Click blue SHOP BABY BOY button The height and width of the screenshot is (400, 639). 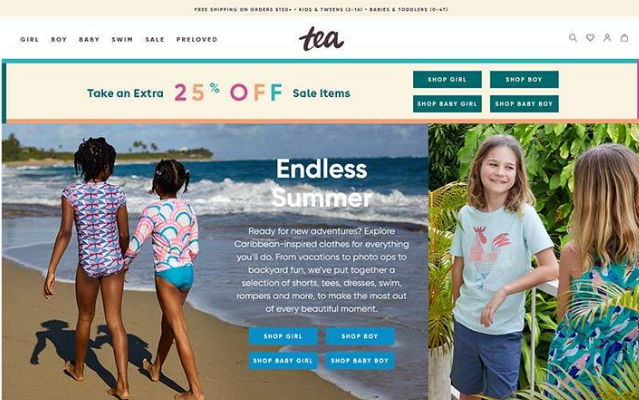click(x=360, y=361)
